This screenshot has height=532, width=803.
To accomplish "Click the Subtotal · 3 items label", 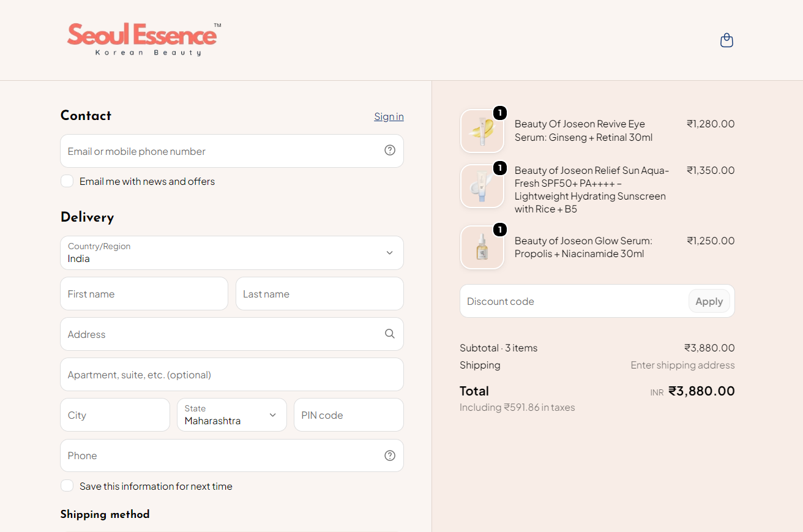I will coord(498,348).
